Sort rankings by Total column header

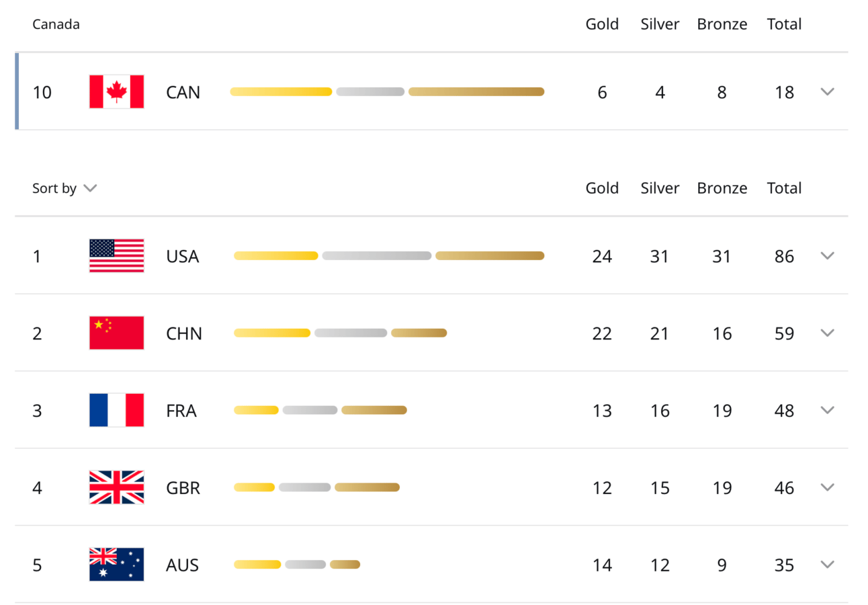(784, 188)
